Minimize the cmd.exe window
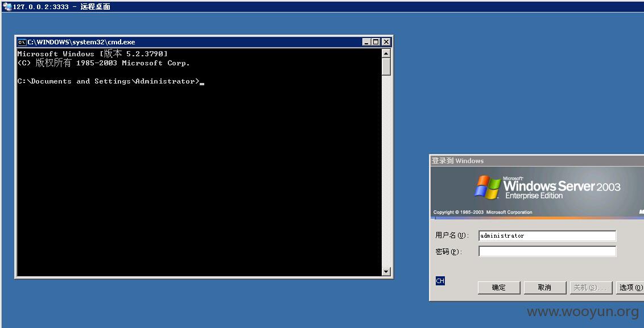 coord(367,42)
